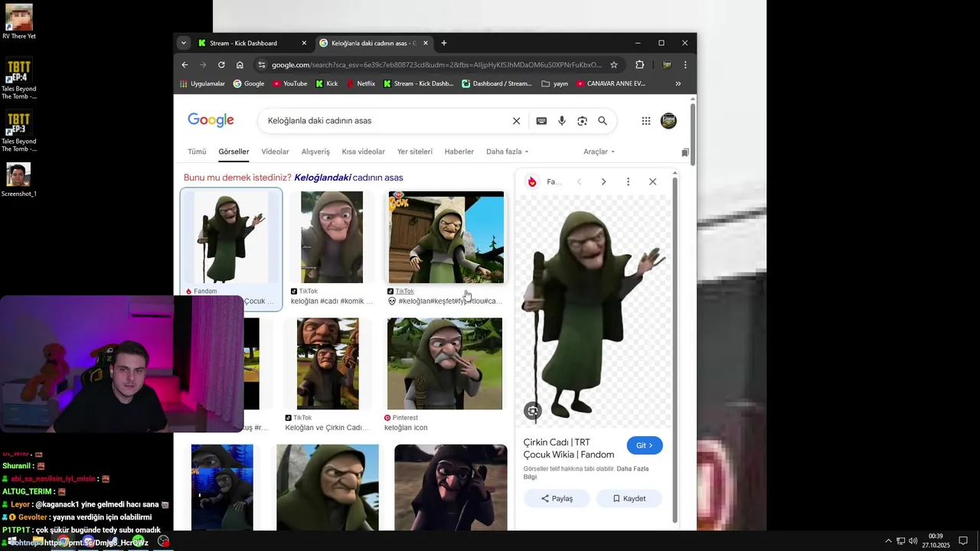This screenshot has width=980, height=551.
Task: Open the Stream - Kick Dashb... bookmark
Action: pyautogui.click(x=418, y=83)
